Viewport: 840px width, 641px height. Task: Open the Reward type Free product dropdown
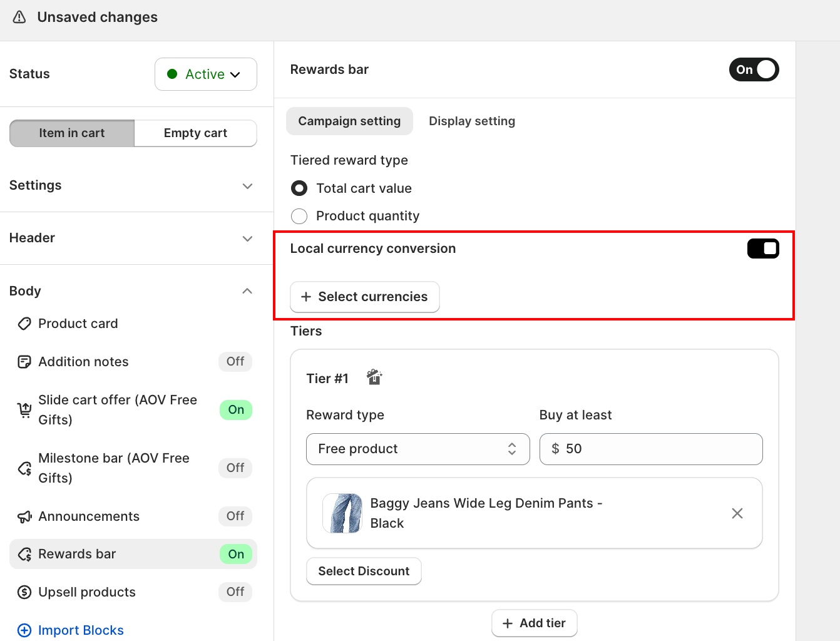tap(418, 449)
